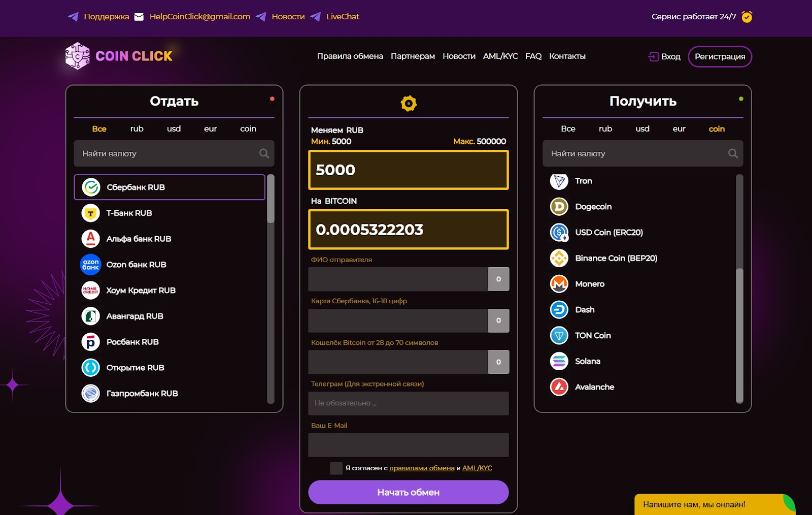Check the agreement checkbox for exchange rules
Viewport: 812px width, 515px height.
click(x=336, y=468)
